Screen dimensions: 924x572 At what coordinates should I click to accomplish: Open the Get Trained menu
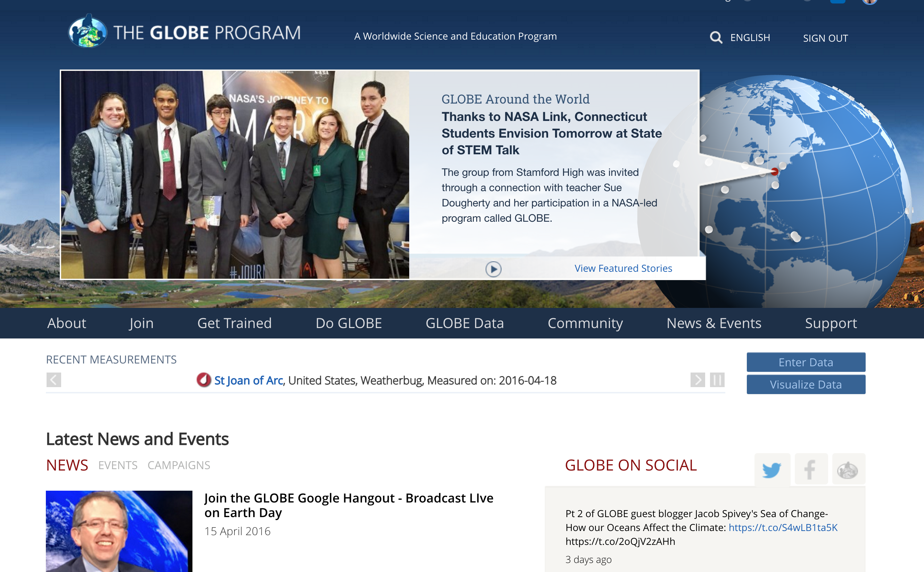(x=234, y=323)
